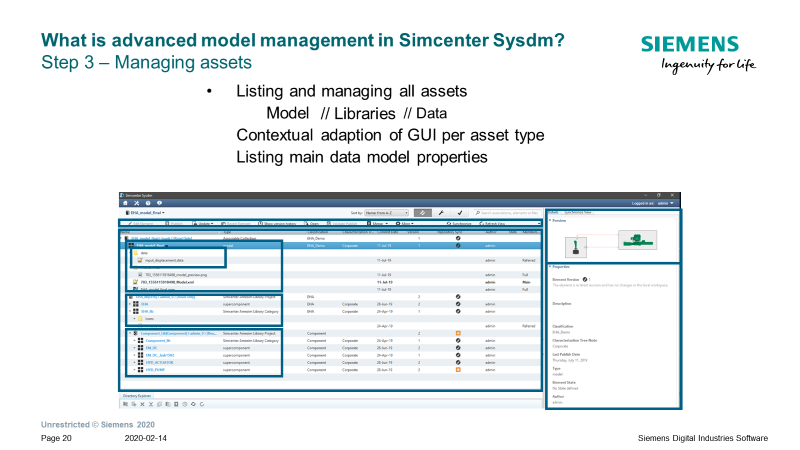Image resolution: width=800 pixels, height=450 pixels.
Task: Focus the search associations, elements or files field
Action: point(506,213)
